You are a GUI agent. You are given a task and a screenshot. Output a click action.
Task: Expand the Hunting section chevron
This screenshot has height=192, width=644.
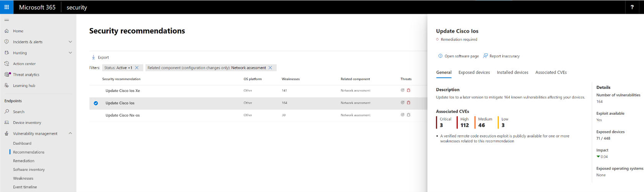coord(70,53)
